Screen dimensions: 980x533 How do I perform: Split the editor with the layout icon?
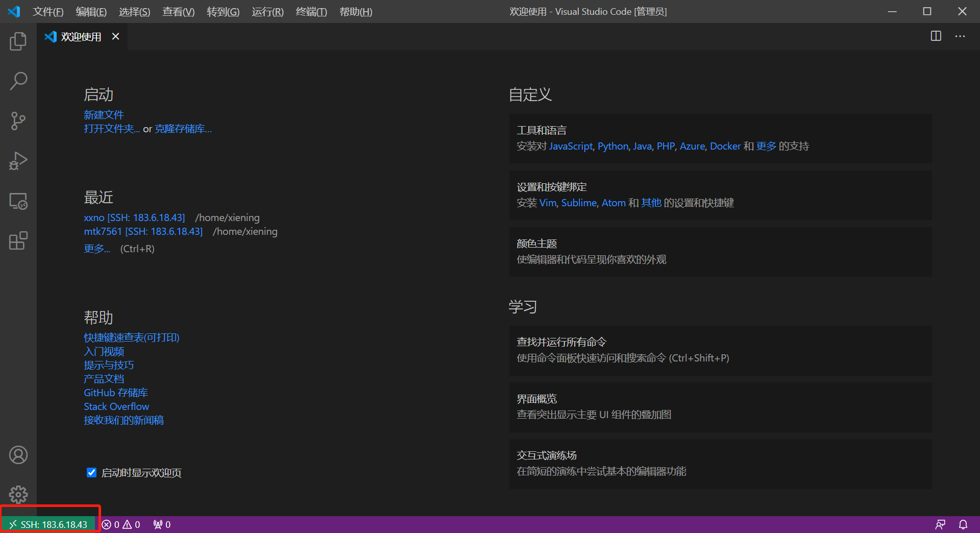936,36
